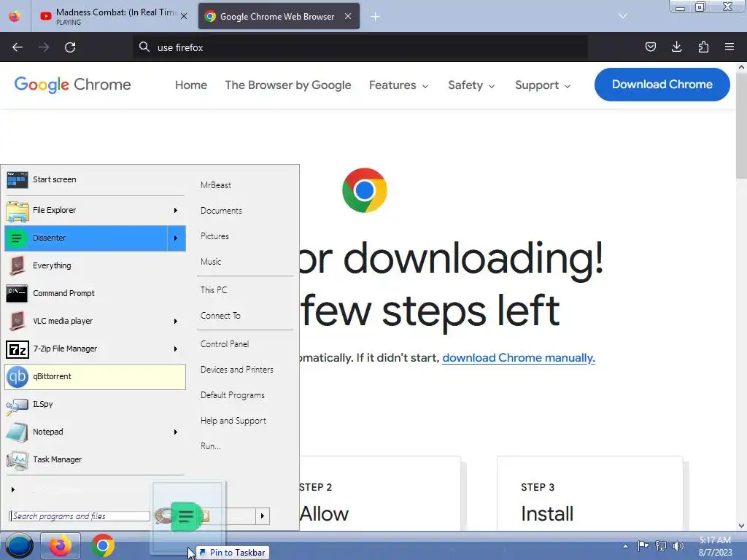Open Default Programs
Image resolution: width=747 pixels, height=560 pixels.
pos(233,395)
